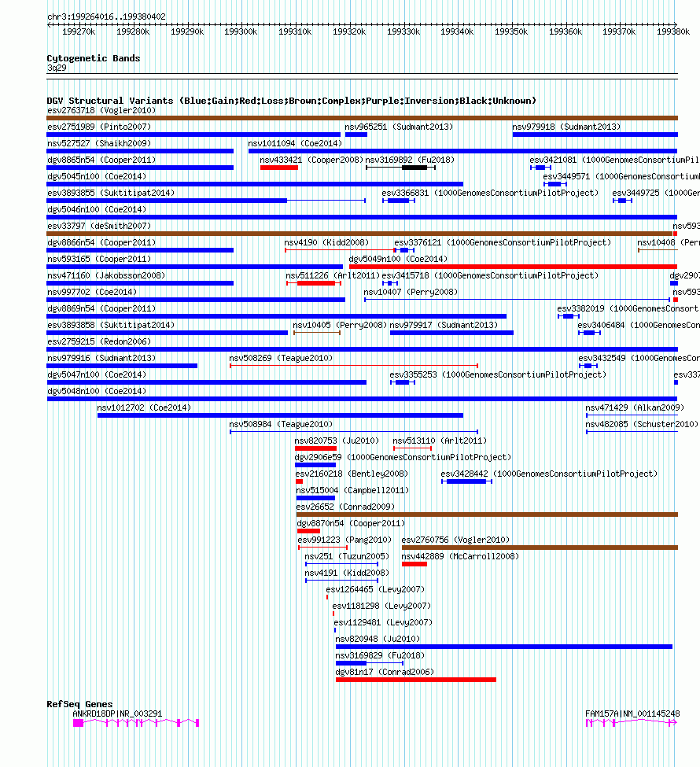Select esv3415718 variant label
The image size is (700, 767).
490,276
